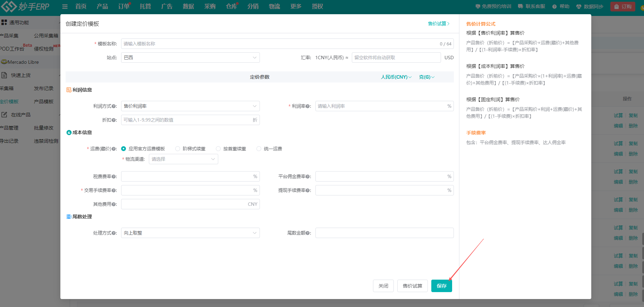Screen dimensions: 644x307
Task: Click the 售价试算 link at top right
Action: point(438,24)
